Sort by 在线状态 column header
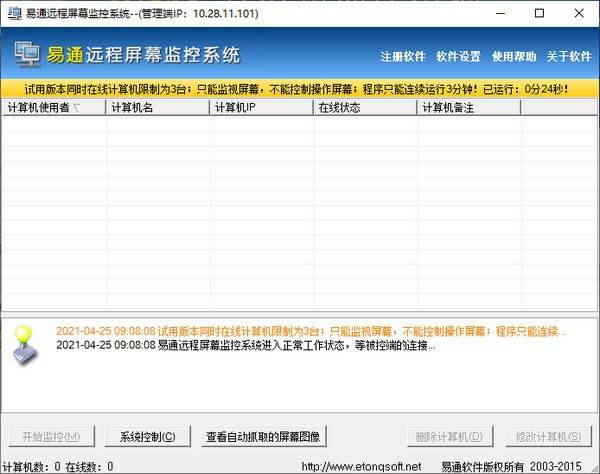 pyautogui.click(x=365, y=108)
